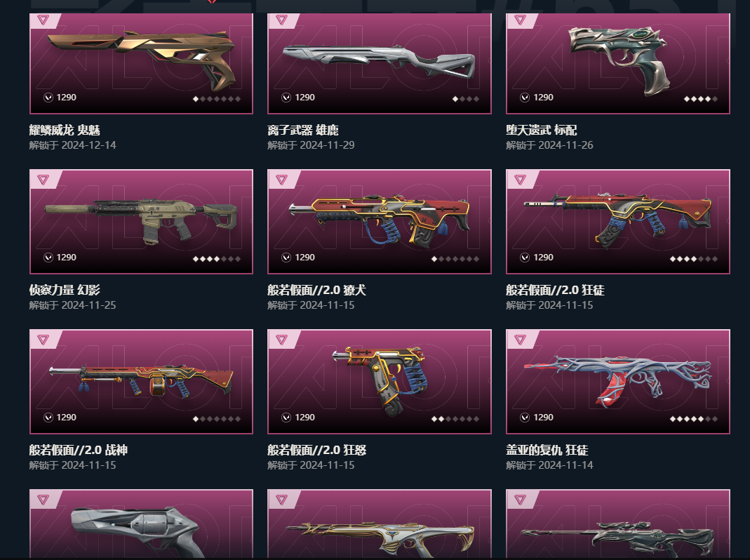Click the tier badge icon on 耀鳞威龙 鬼魅 card
Screen dimensions: 750x560
[x=43, y=20]
